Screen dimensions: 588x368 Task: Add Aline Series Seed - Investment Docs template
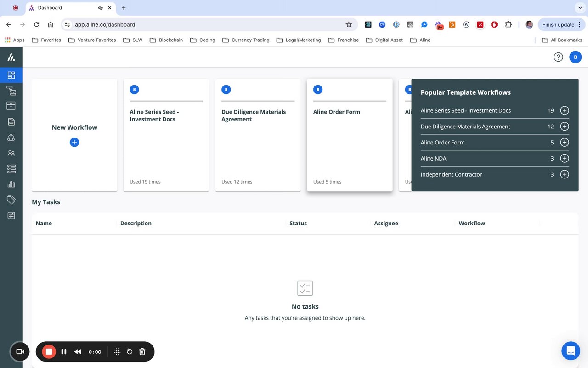point(565,110)
